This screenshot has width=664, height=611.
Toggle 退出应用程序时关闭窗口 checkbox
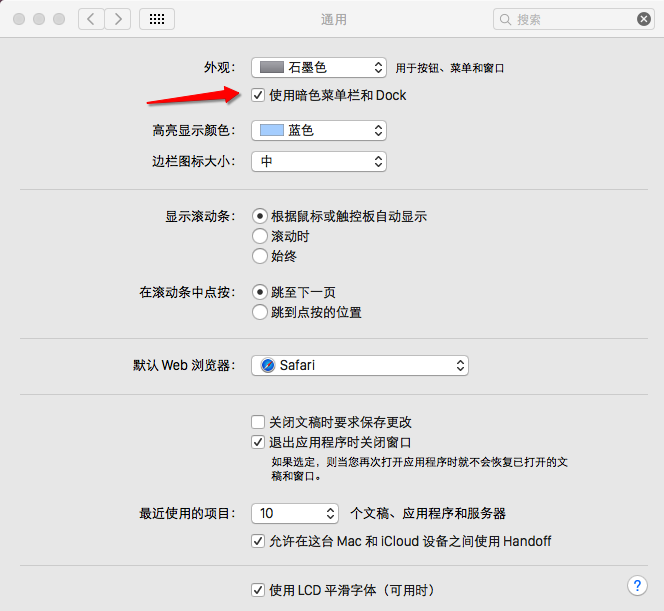point(258,442)
